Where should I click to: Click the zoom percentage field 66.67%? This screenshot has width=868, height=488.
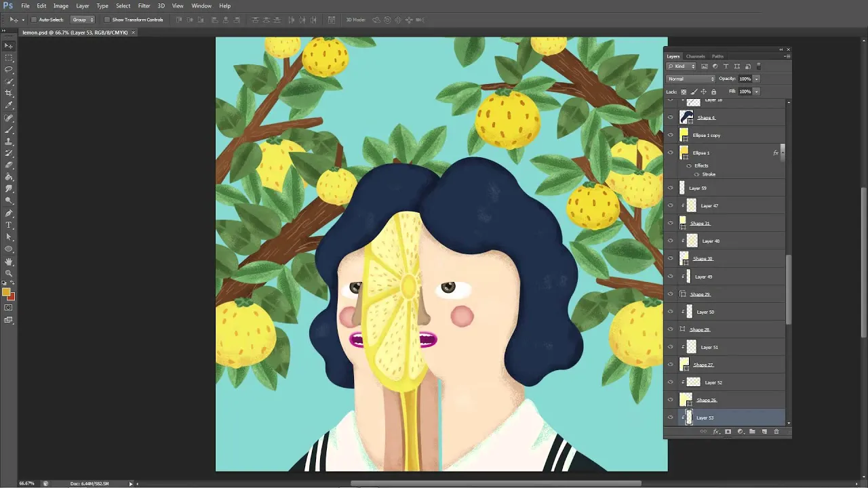tap(26, 483)
